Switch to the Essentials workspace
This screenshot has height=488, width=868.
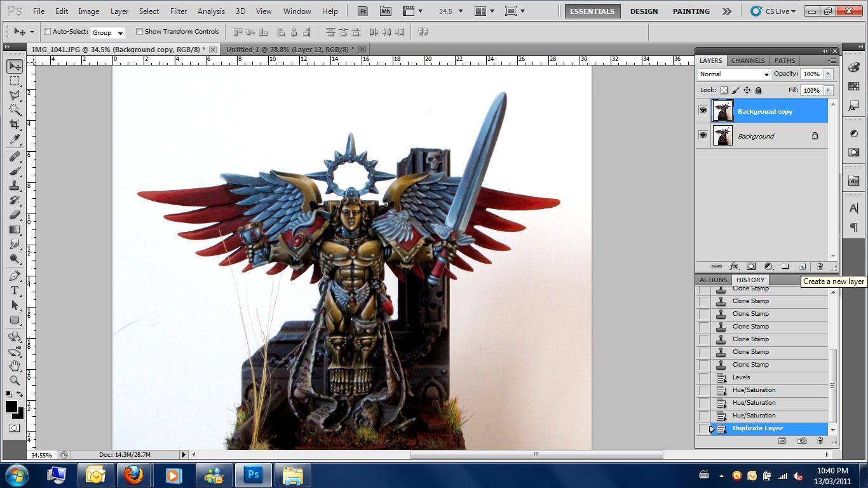point(592,11)
